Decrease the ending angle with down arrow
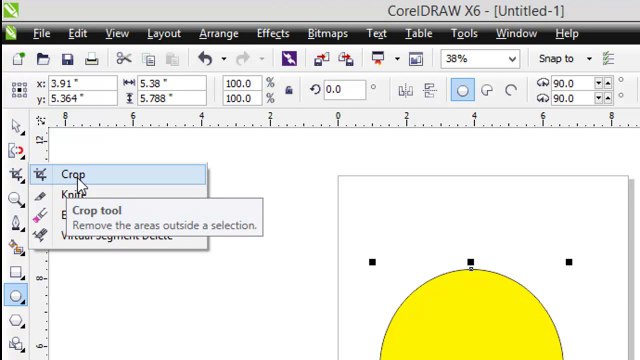 click(x=598, y=98)
